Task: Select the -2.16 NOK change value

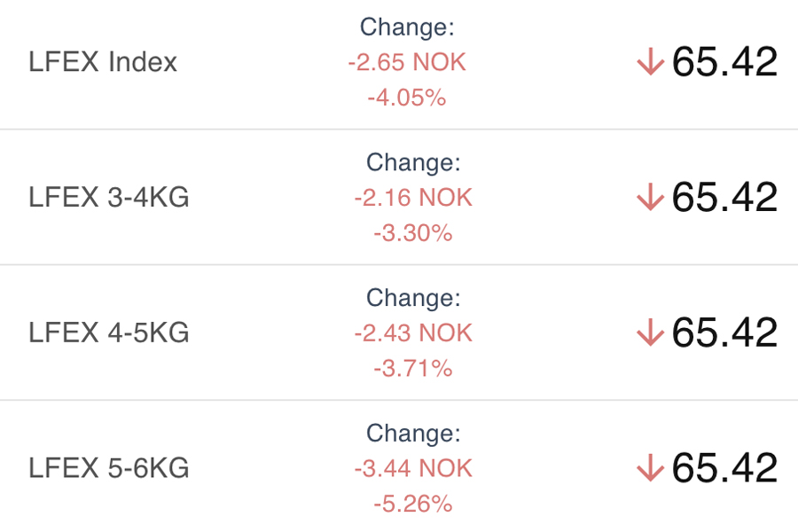Action: (x=413, y=198)
